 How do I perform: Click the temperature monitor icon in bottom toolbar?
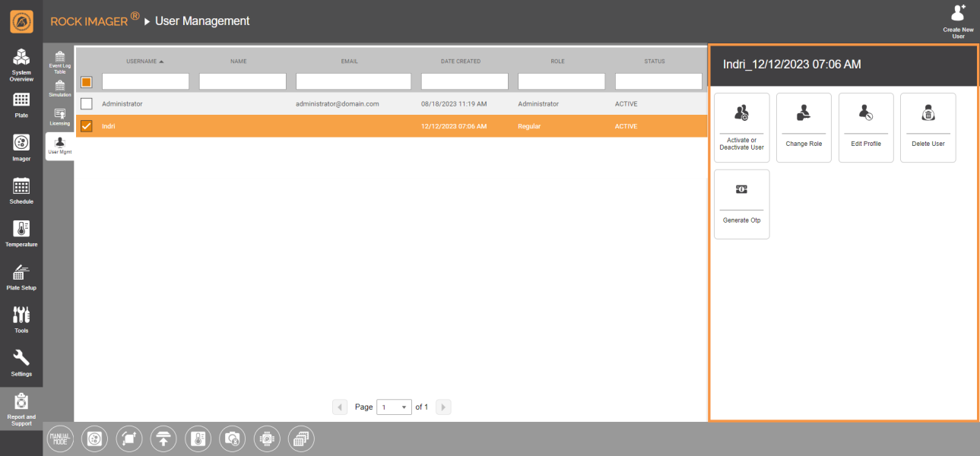click(x=198, y=439)
